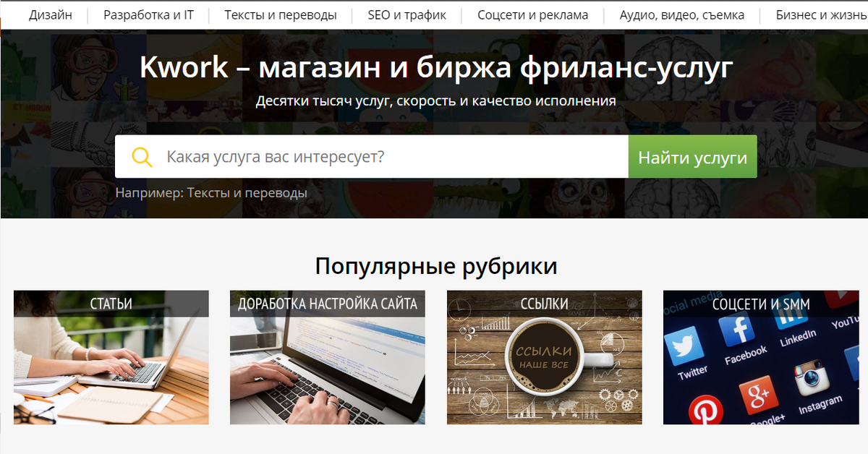Open the Ссылки rubric card

click(x=545, y=357)
